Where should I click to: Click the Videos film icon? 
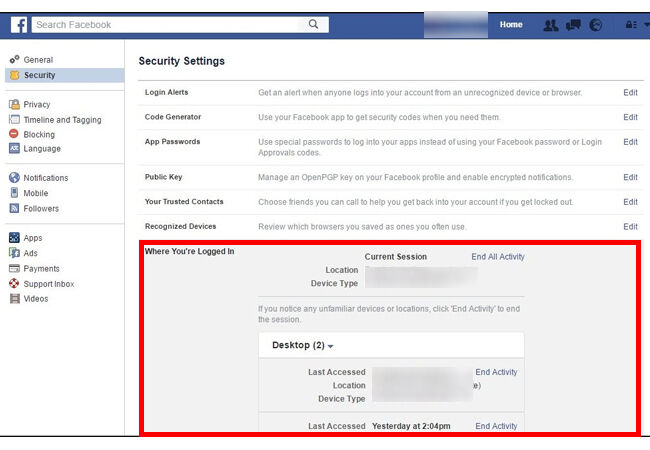(x=15, y=298)
